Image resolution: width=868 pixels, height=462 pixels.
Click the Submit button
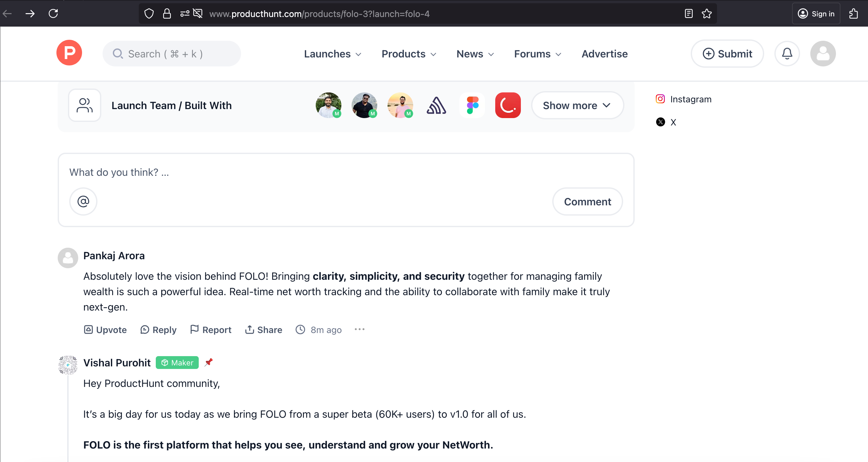pos(727,54)
